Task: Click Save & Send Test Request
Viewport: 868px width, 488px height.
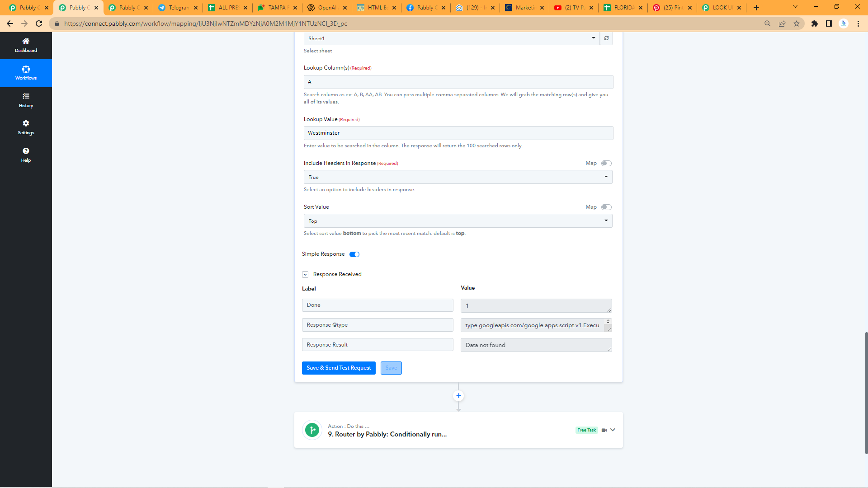Action: tap(339, 368)
